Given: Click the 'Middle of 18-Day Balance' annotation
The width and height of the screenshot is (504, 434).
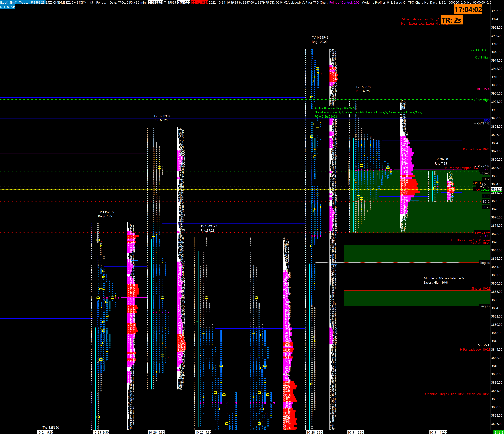Looking at the screenshot, I should point(444,278).
